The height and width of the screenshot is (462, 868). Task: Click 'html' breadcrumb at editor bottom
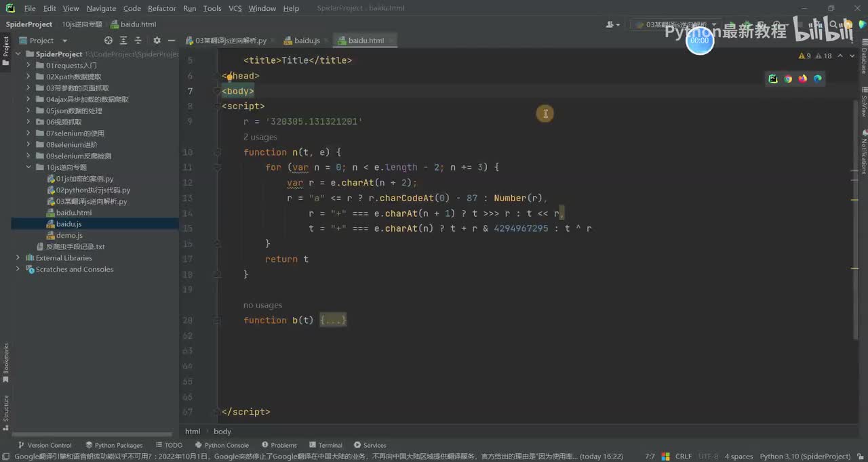(x=193, y=431)
